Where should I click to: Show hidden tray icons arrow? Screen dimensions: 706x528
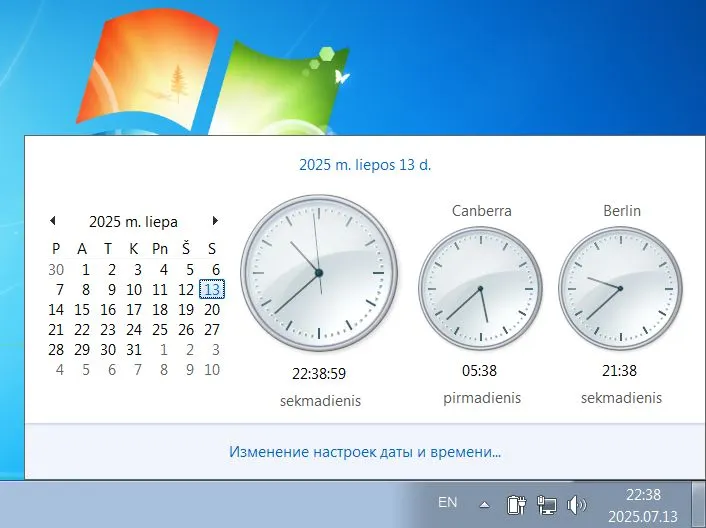tap(484, 505)
